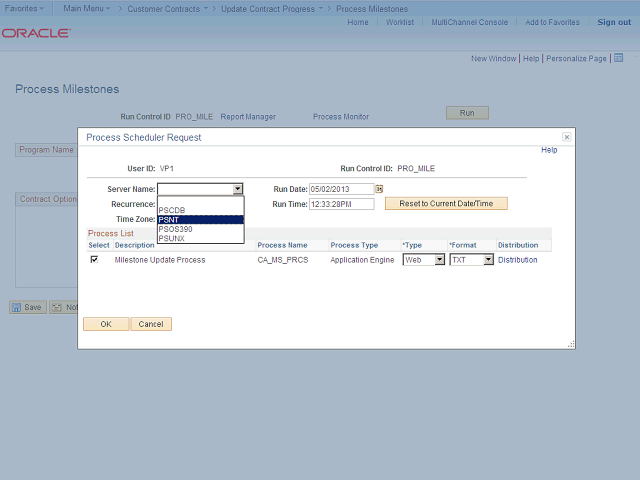640x480 pixels.
Task: Open Process Monitor link
Action: pyautogui.click(x=341, y=117)
